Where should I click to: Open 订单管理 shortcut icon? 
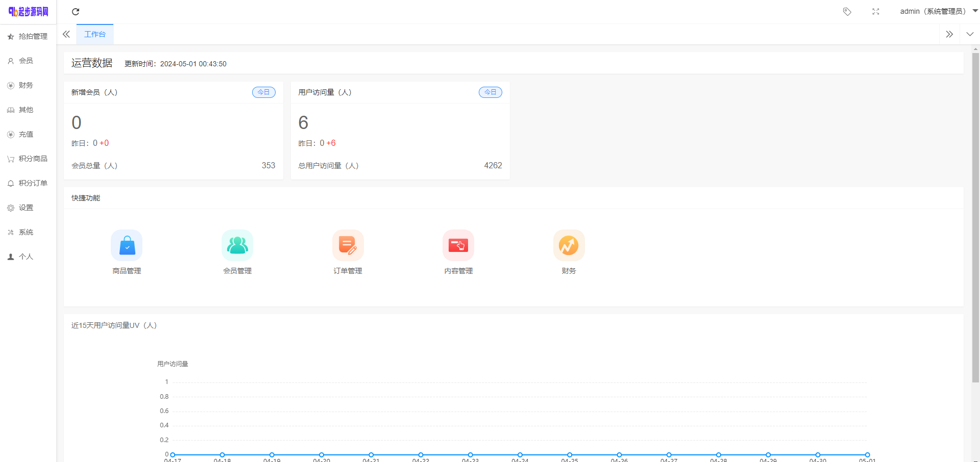[348, 245]
